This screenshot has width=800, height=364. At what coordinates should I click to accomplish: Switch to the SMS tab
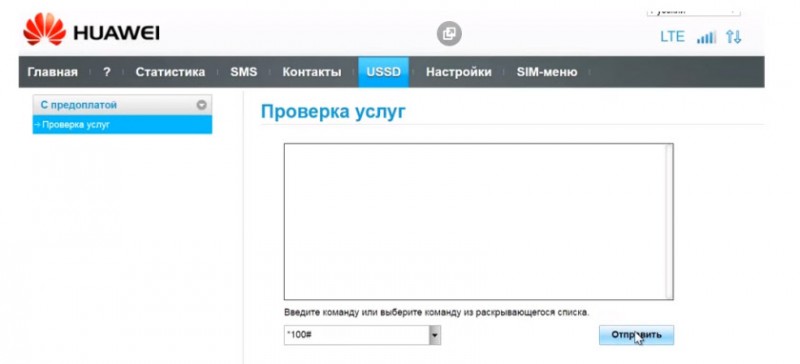pyautogui.click(x=243, y=72)
